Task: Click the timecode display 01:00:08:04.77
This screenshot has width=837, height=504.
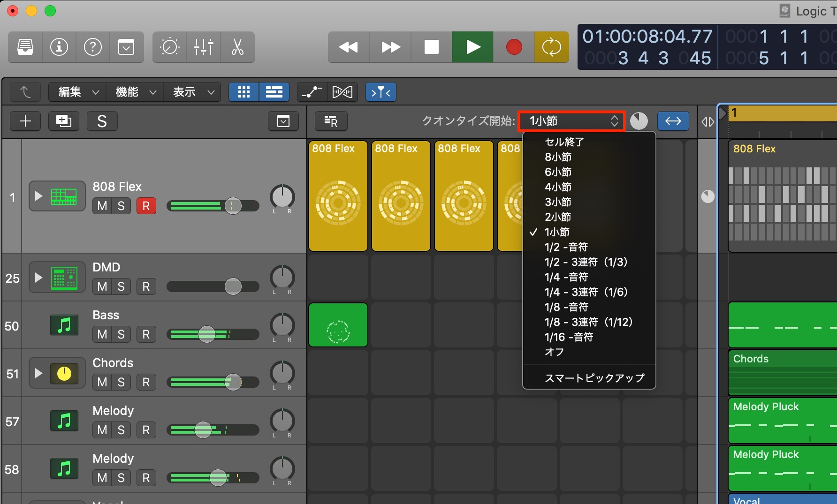Action: coord(647,36)
